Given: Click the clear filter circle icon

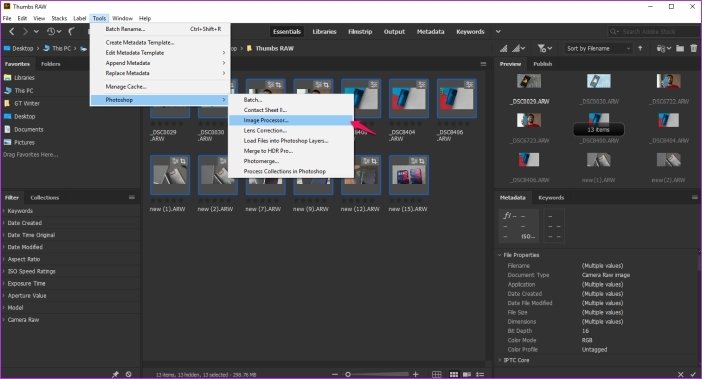Looking at the screenshot, I should pyautogui.click(x=129, y=374).
